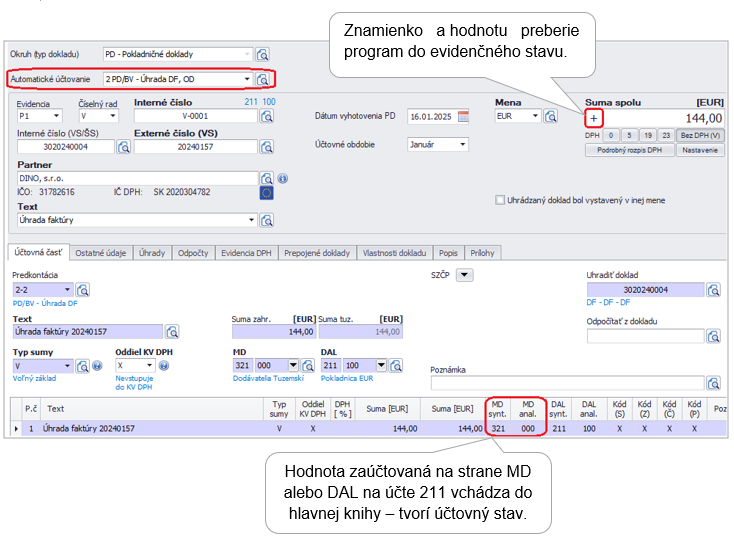
Task: Open lookup next to Predkontácia 2-2
Action: pyautogui.click(x=83, y=290)
